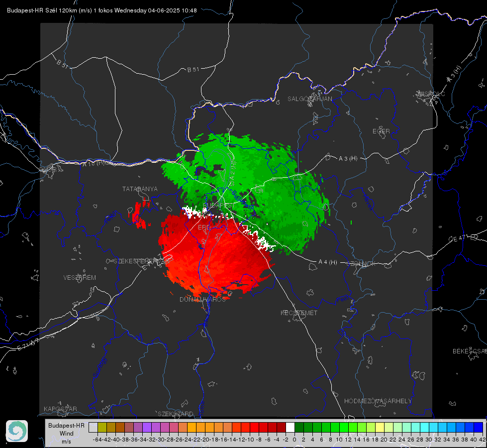Click the 'A 3 (H)' label near Miskolc
The width and height of the screenshot is (487, 448).
(454, 74)
